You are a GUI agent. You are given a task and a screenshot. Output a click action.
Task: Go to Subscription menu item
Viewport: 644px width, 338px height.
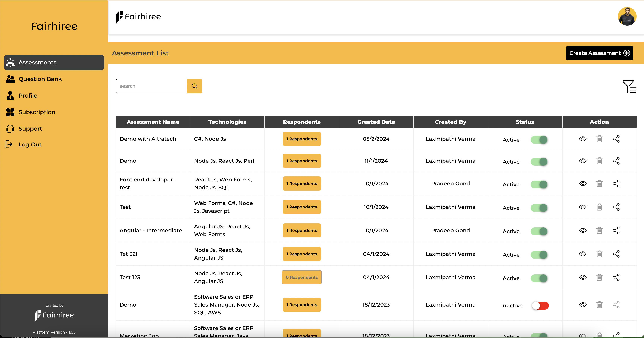37,112
